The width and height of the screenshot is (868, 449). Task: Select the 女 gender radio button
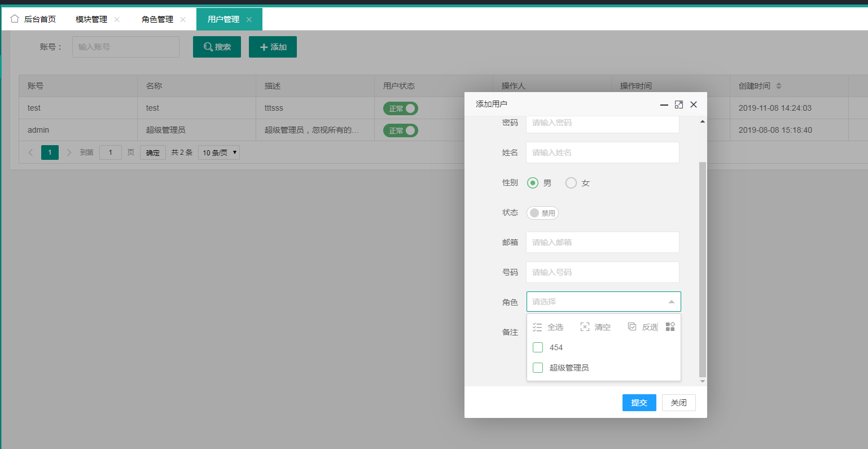pyautogui.click(x=571, y=183)
